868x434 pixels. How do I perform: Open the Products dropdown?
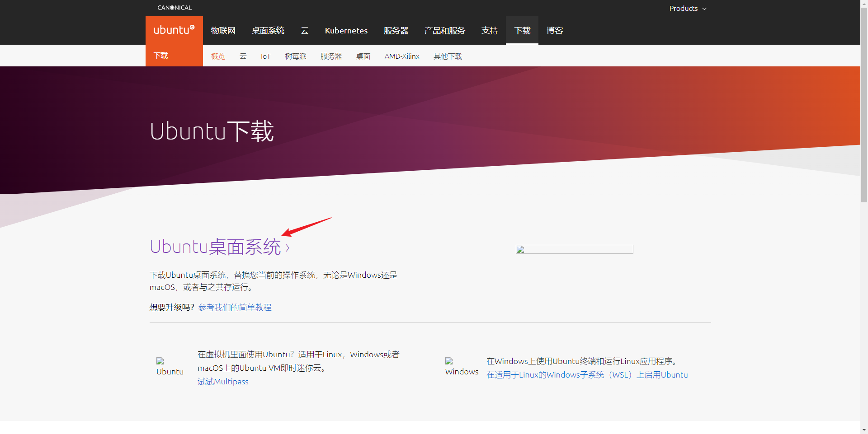pos(688,8)
